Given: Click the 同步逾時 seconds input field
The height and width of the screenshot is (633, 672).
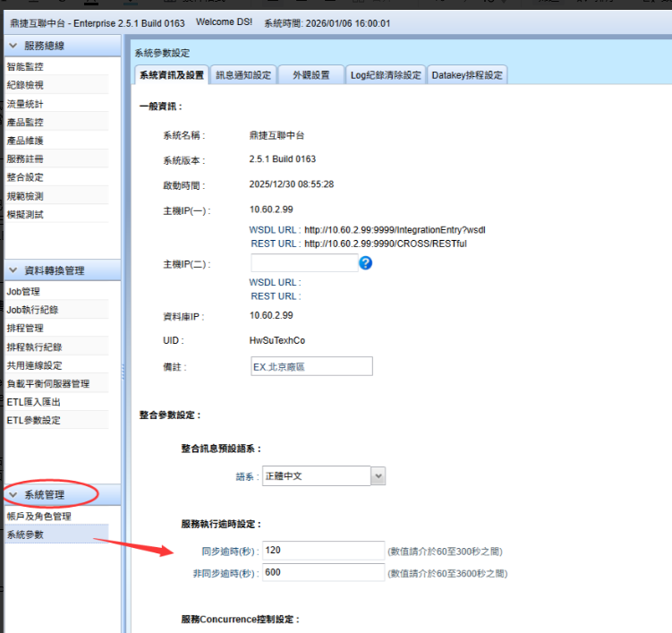Looking at the screenshot, I should [324, 551].
